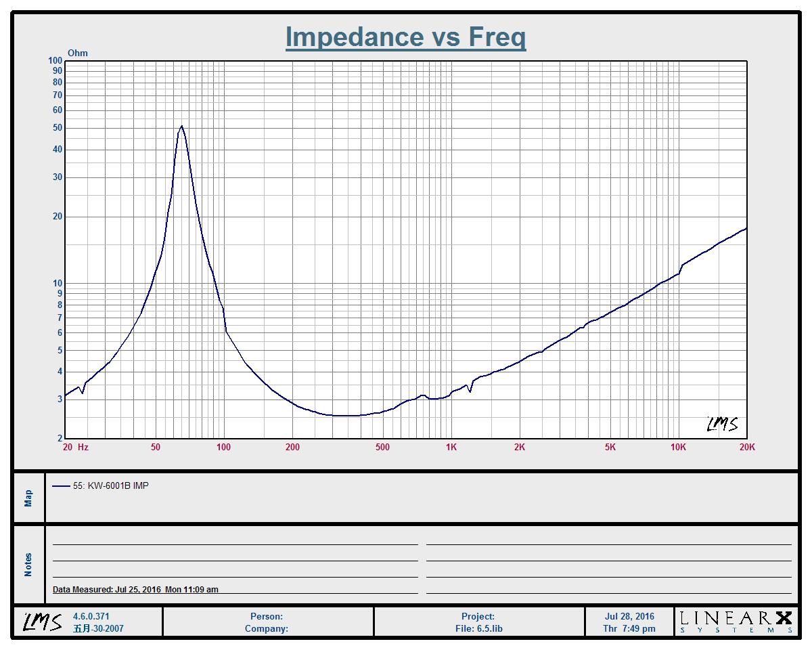
Task: Select the 'Impedance vs Freq' chart title
Action: tap(405, 37)
